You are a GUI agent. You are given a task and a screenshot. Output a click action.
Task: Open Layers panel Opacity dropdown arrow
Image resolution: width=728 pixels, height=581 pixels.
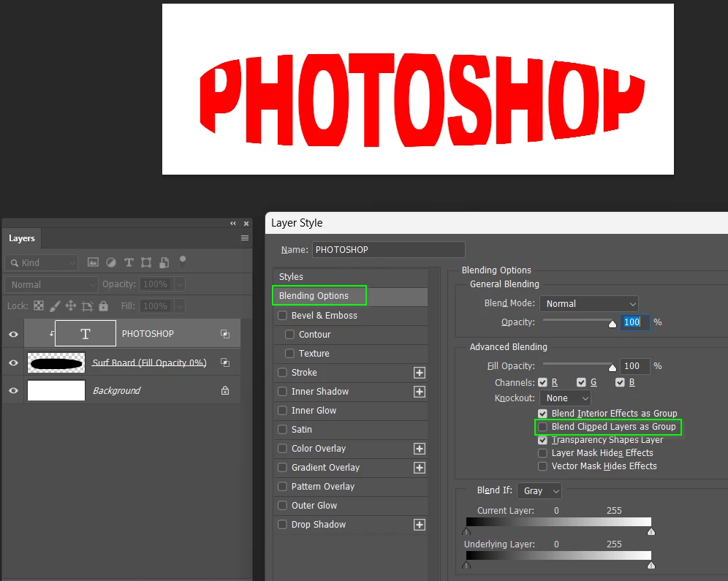coord(180,284)
